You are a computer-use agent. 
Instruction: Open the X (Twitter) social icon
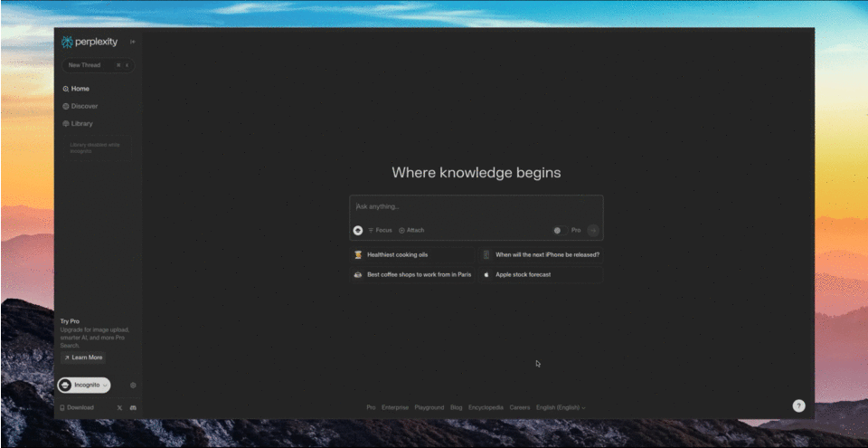coord(119,408)
